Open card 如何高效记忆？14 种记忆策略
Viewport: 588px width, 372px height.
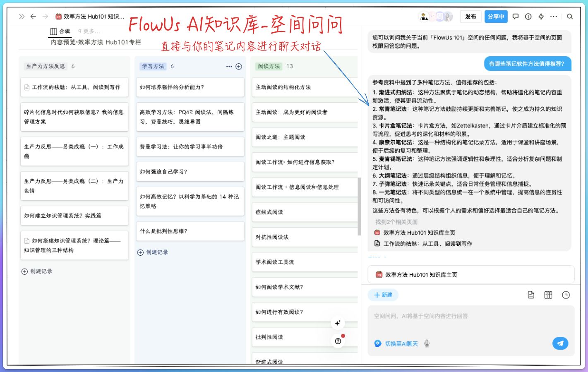[x=190, y=201]
